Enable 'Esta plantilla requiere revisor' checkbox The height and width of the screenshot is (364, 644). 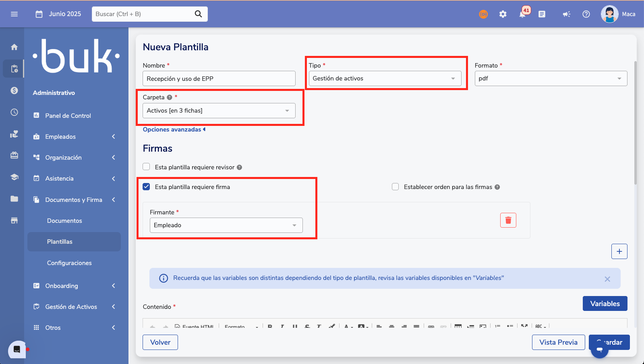(147, 167)
